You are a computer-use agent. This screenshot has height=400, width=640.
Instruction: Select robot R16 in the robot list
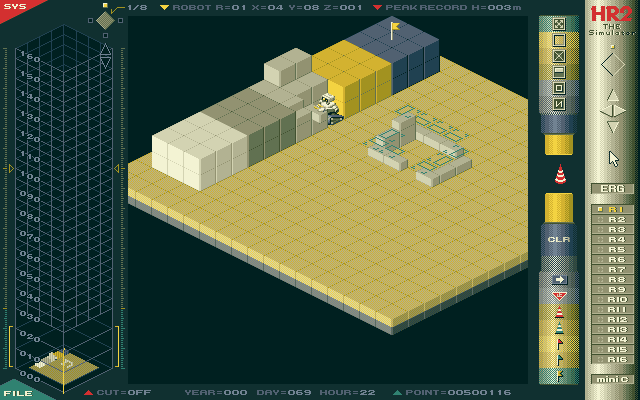coord(614,359)
